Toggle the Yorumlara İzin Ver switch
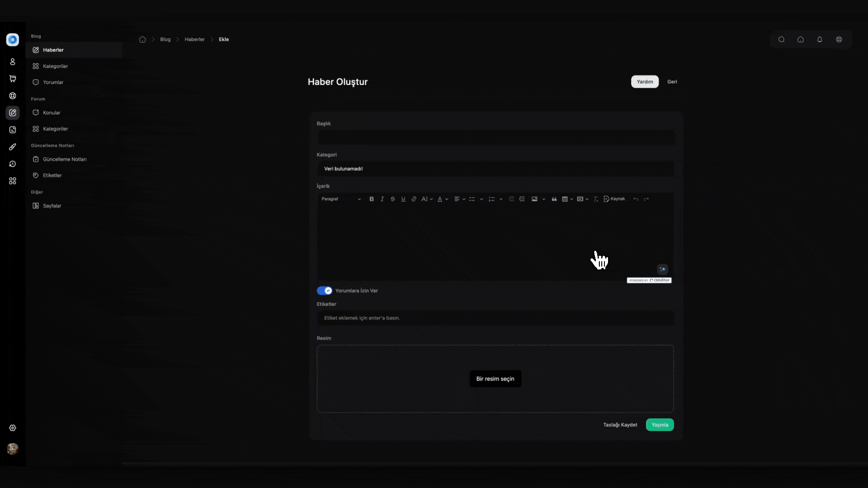 (325, 291)
